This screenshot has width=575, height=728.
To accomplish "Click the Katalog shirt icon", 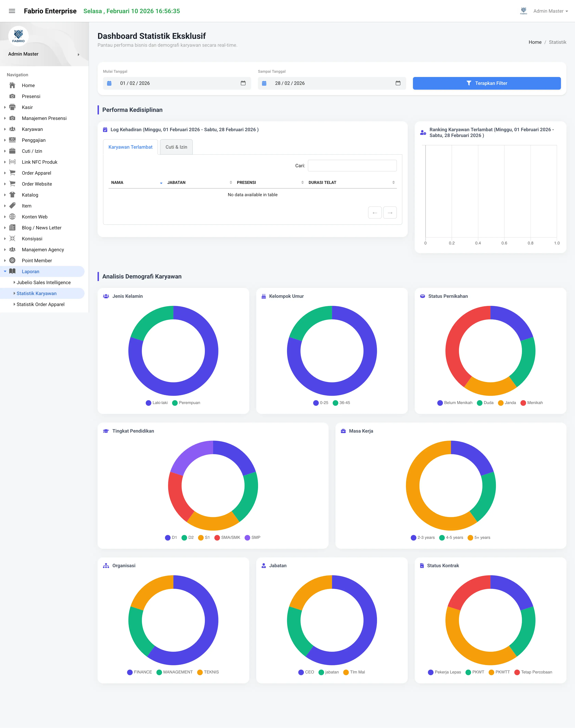I will [x=12, y=195].
